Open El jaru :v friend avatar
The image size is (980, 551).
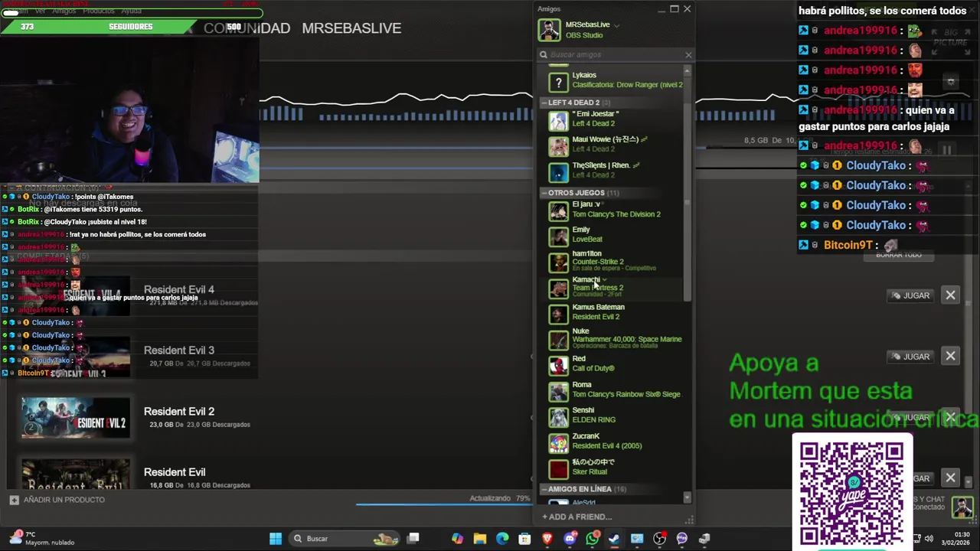tap(559, 210)
